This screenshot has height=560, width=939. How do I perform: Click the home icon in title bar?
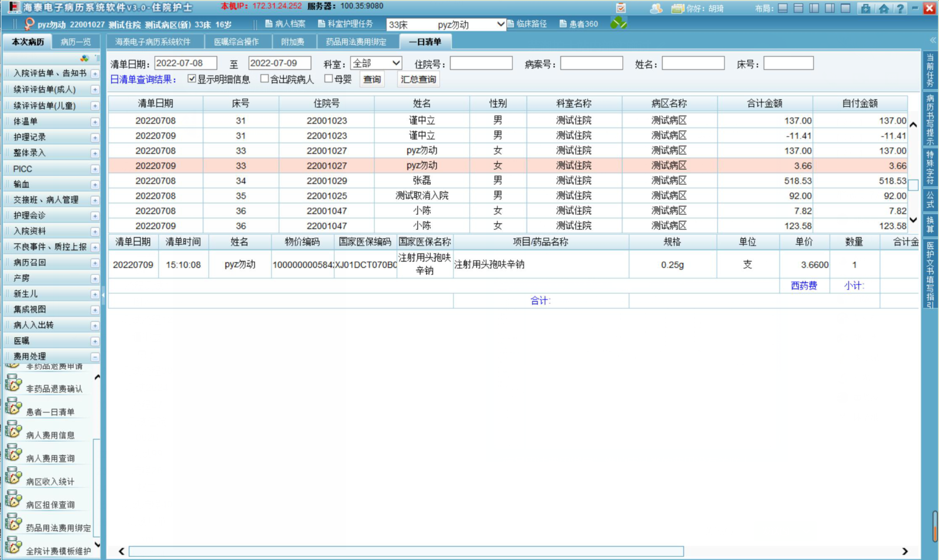883,8
